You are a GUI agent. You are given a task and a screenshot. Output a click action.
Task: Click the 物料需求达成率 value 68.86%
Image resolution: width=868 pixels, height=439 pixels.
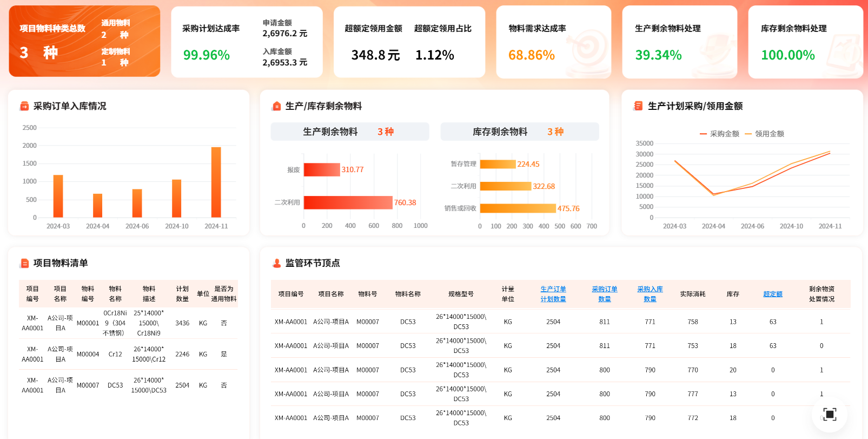[x=532, y=55]
